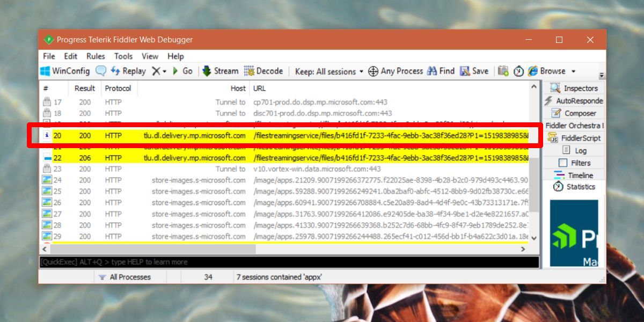Switch to the Inspectors tab

[575, 88]
